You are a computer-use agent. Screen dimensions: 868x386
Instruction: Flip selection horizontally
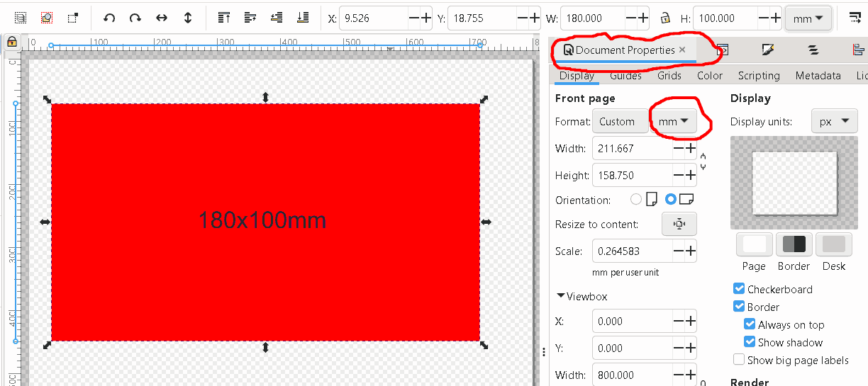(x=162, y=18)
